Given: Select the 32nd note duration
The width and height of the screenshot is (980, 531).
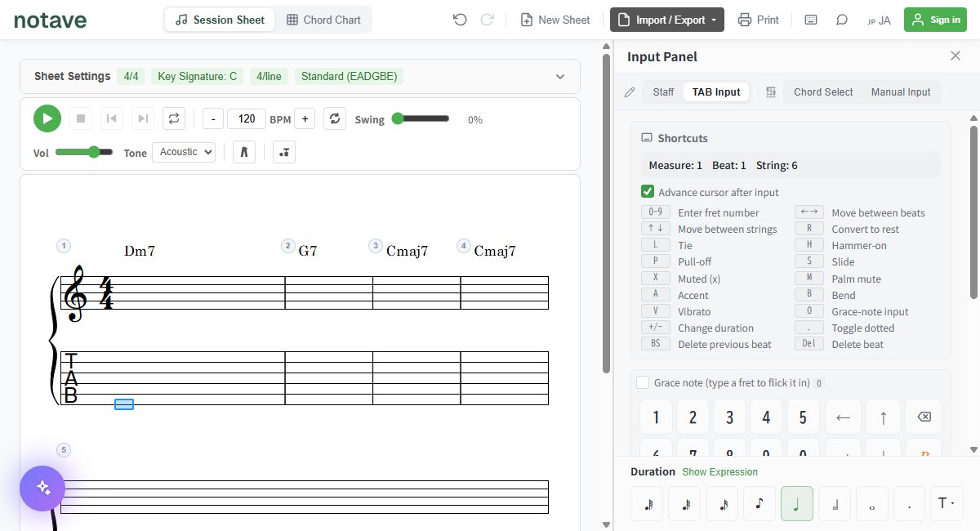Looking at the screenshot, I should point(684,503).
